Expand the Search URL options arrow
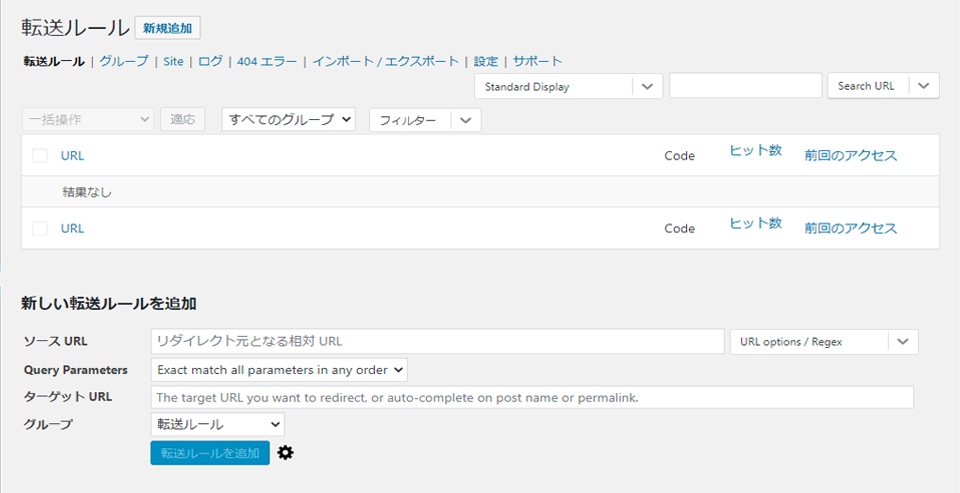 click(924, 86)
